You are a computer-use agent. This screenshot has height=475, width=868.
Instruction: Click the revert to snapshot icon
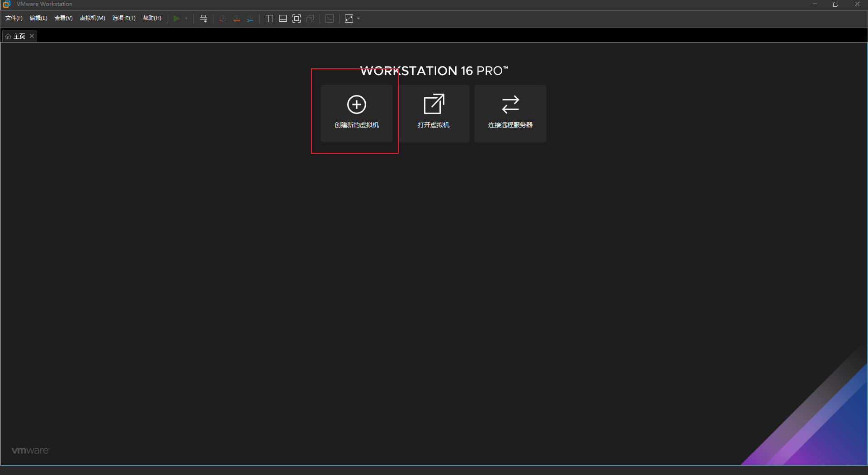[236, 19]
